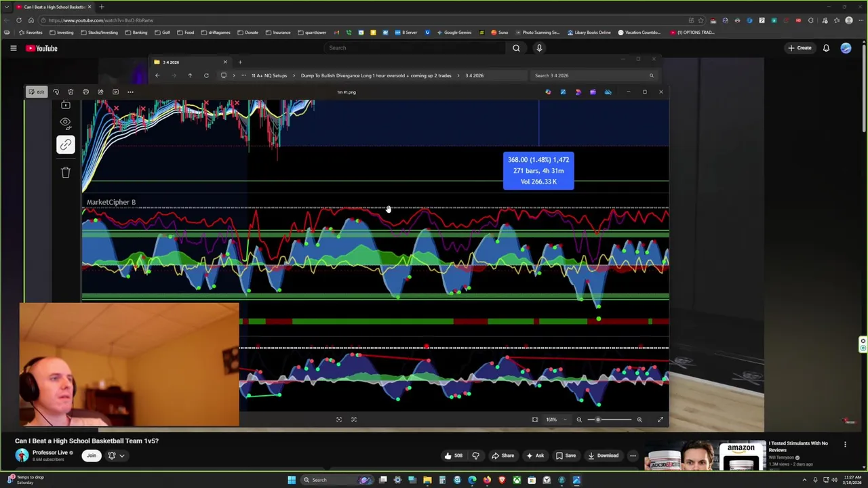
Task: Print the image from Photos toolbar
Action: click(x=85, y=92)
